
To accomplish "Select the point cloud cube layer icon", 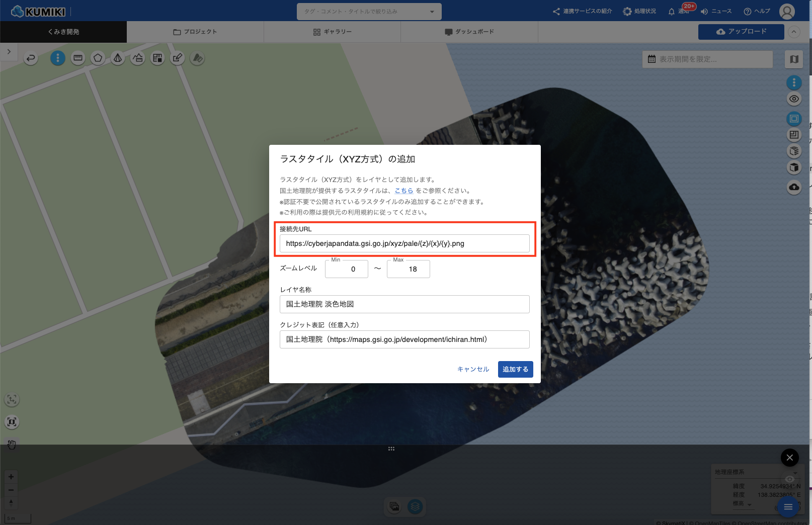I will pos(794,151).
